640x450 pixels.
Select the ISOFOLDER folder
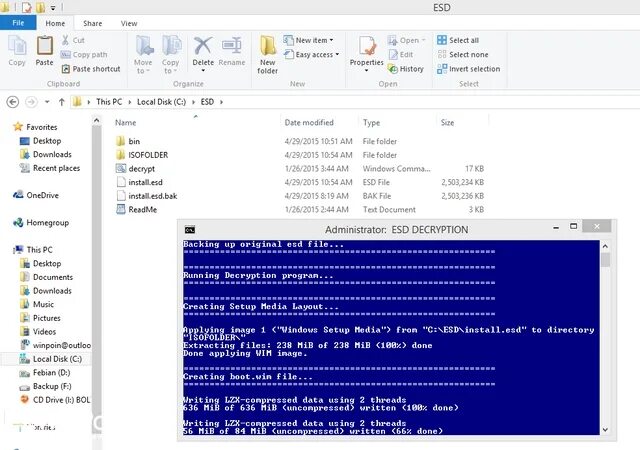point(142,155)
